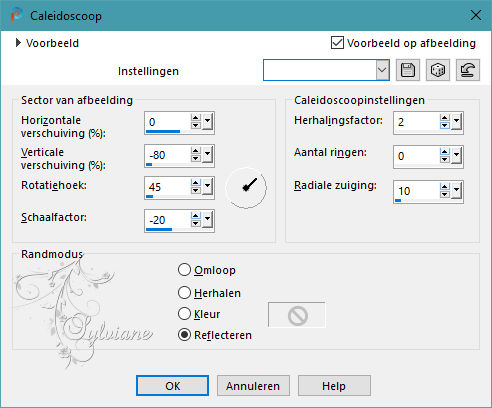Click the disabled edge color swatch
The image size is (492, 408).
click(297, 315)
